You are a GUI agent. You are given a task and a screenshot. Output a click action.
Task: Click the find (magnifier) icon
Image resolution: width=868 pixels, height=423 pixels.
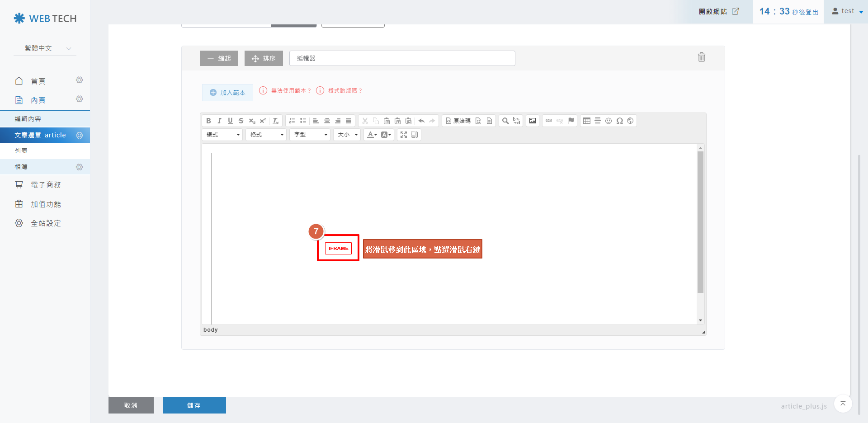505,121
